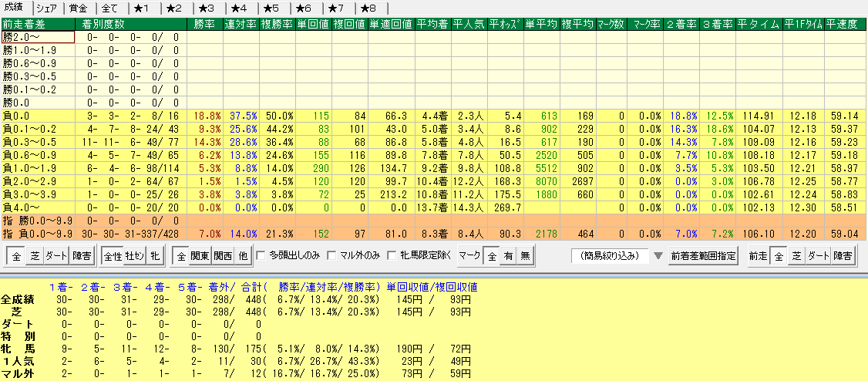The image size is (868, 381).
Task: Click the 前走着差 column header
Action: click(x=38, y=24)
